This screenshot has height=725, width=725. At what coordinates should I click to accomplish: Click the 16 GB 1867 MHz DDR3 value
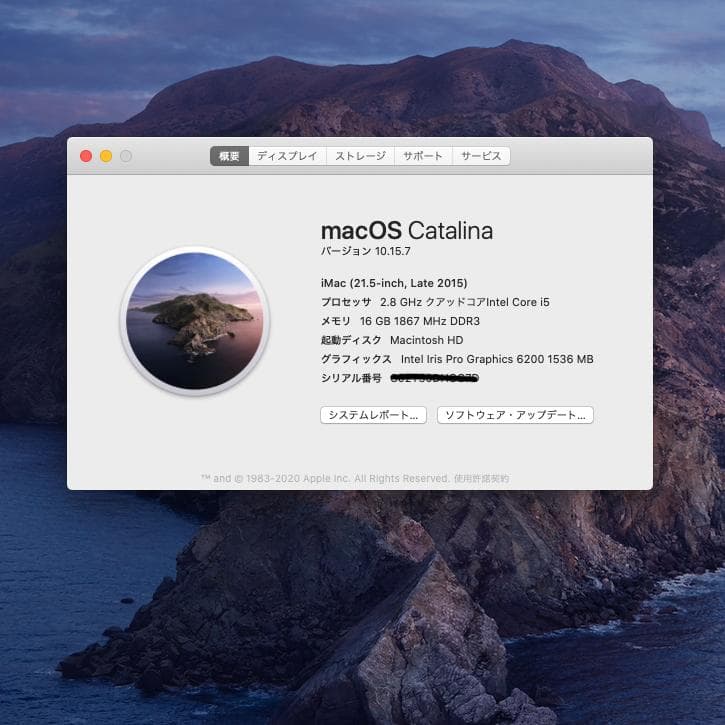[x=420, y=321]
